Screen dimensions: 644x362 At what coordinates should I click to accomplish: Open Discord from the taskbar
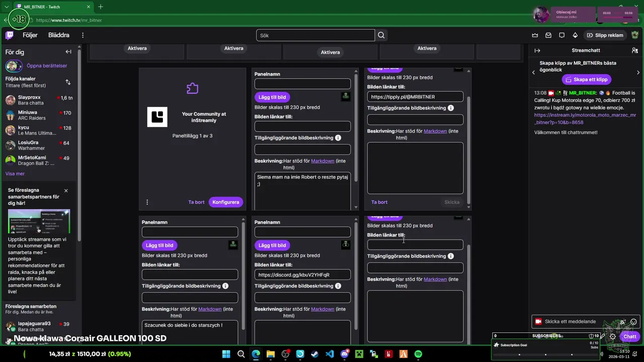coord(344,354)
